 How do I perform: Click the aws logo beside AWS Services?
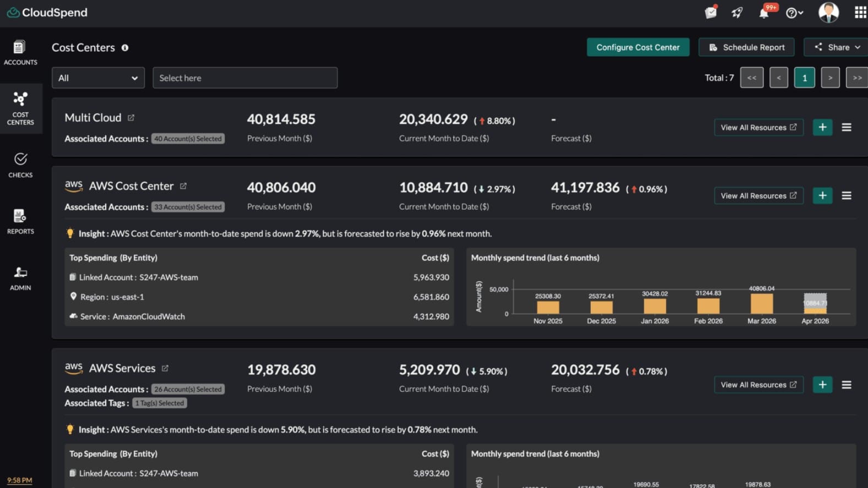click(74, 368)
